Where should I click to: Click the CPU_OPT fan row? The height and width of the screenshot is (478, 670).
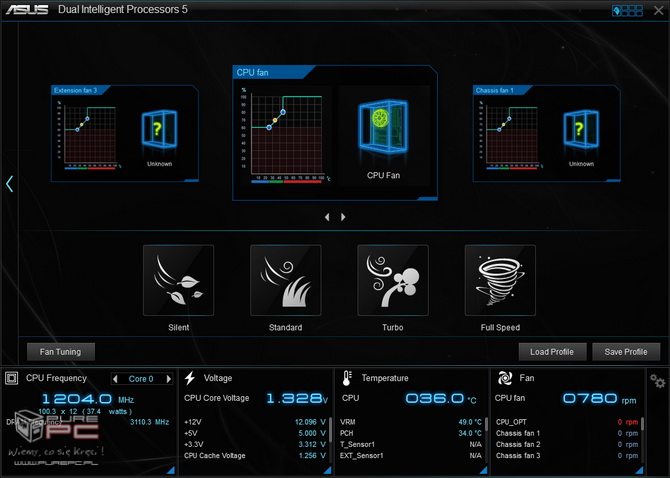(567, 422)
